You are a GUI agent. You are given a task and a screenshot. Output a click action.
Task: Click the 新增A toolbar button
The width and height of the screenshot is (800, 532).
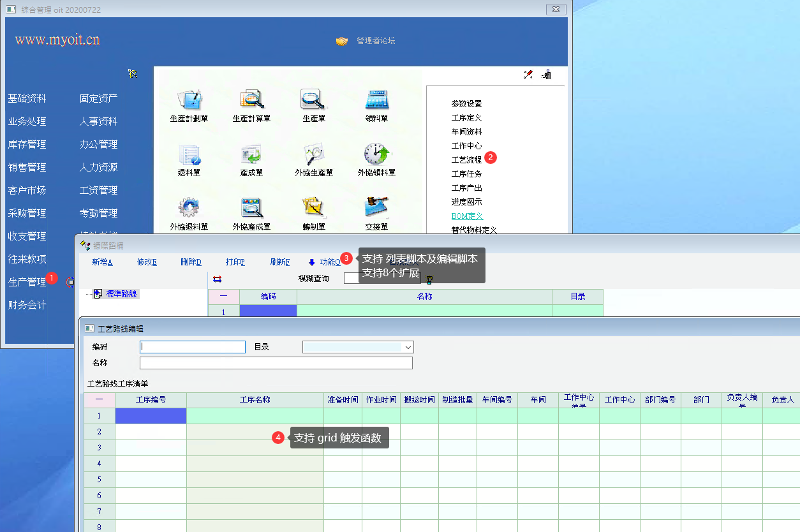click(x=102, y=262)
